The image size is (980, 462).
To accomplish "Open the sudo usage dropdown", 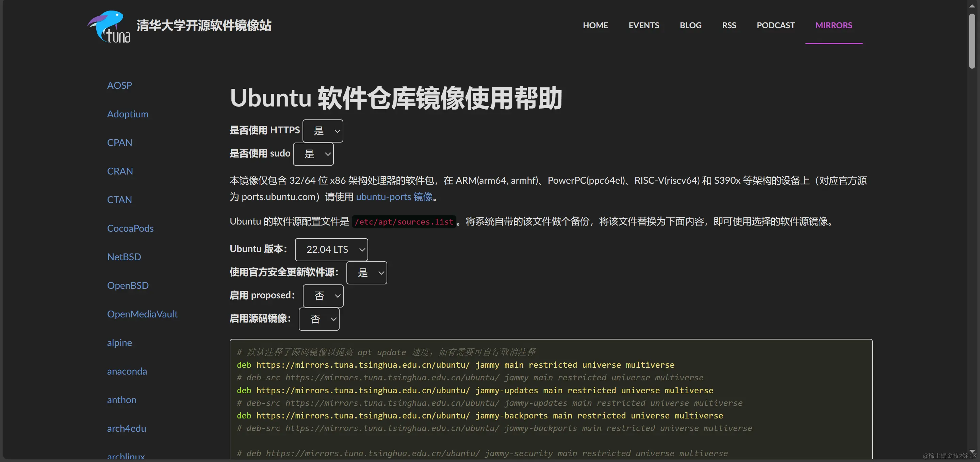I will pyautogui.click(x=313, y=154).
